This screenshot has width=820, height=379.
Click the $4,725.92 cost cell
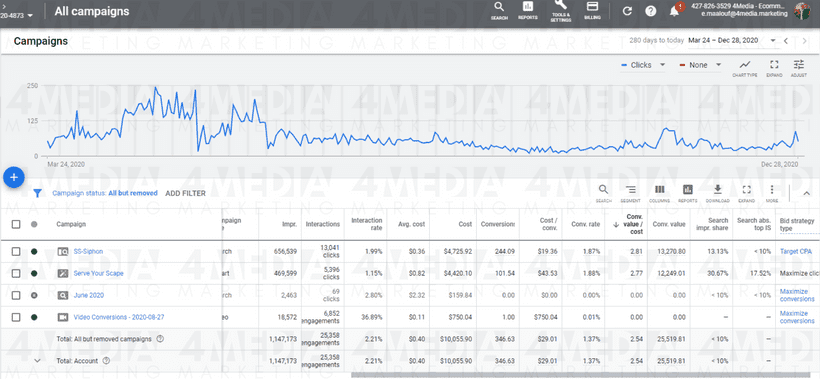tap(458, 251)
